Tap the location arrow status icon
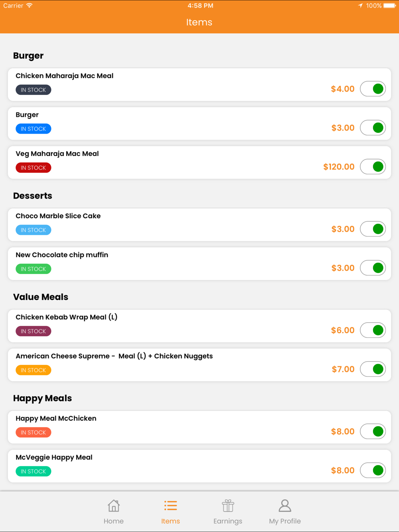Image resolution: width=399 pixels, height=532 pixels. (361, 6)
